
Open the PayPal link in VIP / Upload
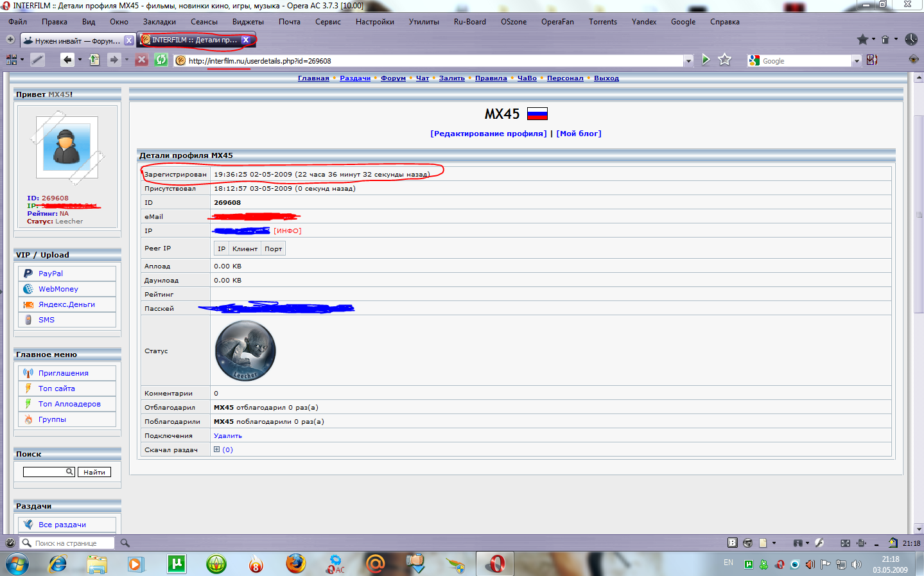coord(51,274)
